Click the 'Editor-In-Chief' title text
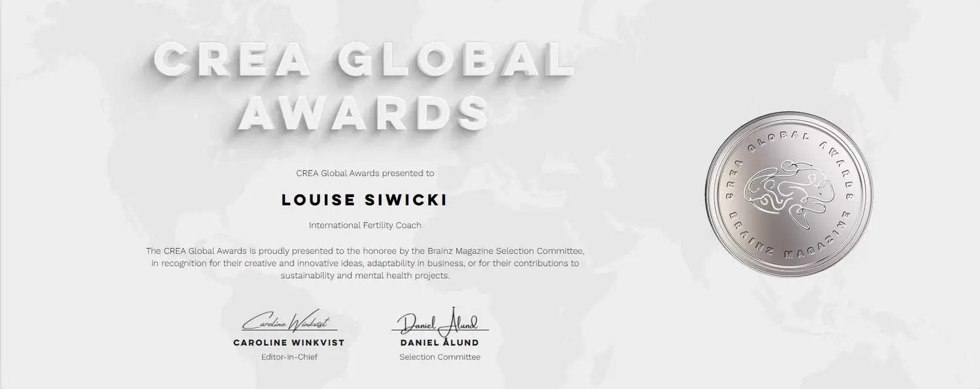The image size is (980, 389). [289, 357]
